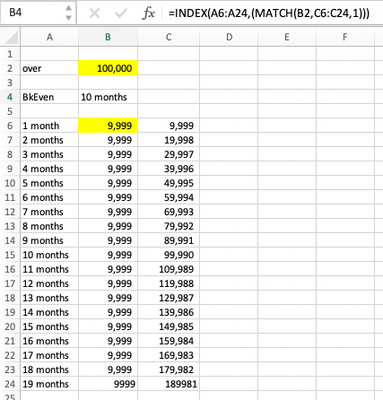Click the cell with 39,996
The height and width of the screenshot is (400, 383).
169,169
